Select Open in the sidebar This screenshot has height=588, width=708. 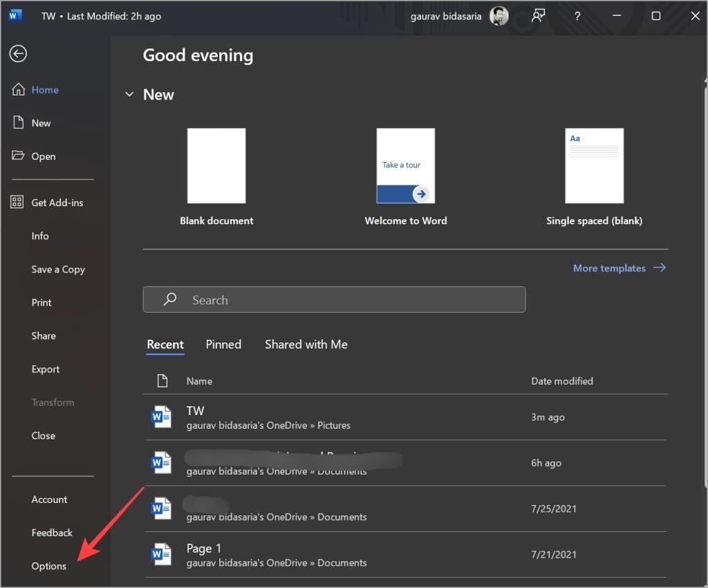pos(44,156)
